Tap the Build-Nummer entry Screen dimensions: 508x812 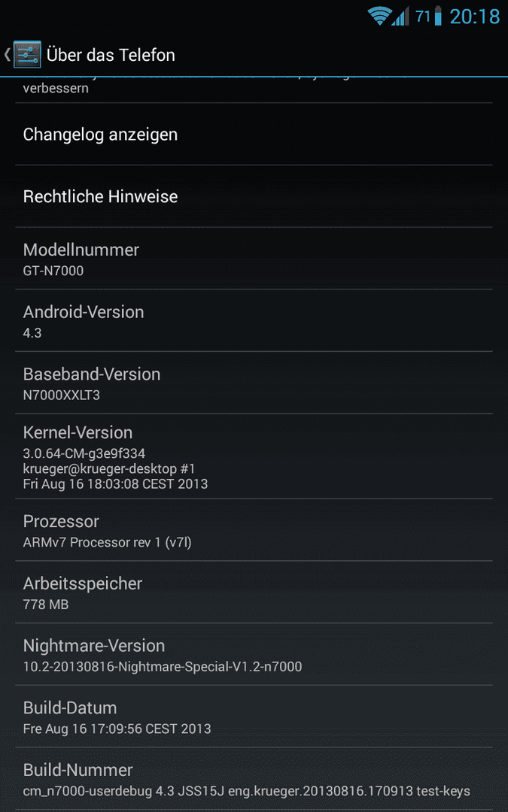tap(254, 779)
